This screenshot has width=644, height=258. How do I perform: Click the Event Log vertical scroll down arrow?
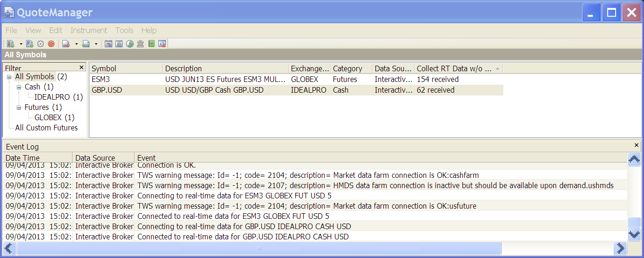pos(634,234)
